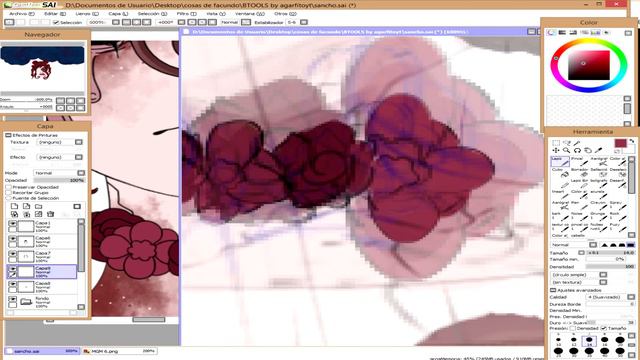Click the foreground color swatch
This screenshot has height=360, width=640.
pos(620,143)
